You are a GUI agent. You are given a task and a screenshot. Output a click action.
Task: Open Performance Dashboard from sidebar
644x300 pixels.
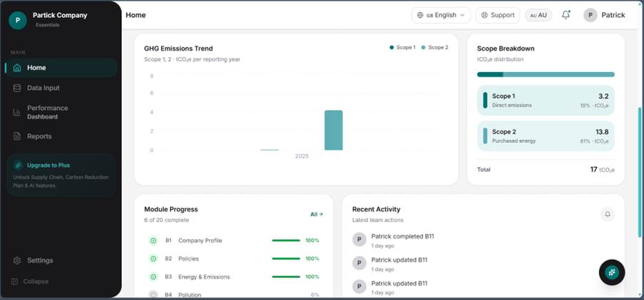click(x=61, y=112)
